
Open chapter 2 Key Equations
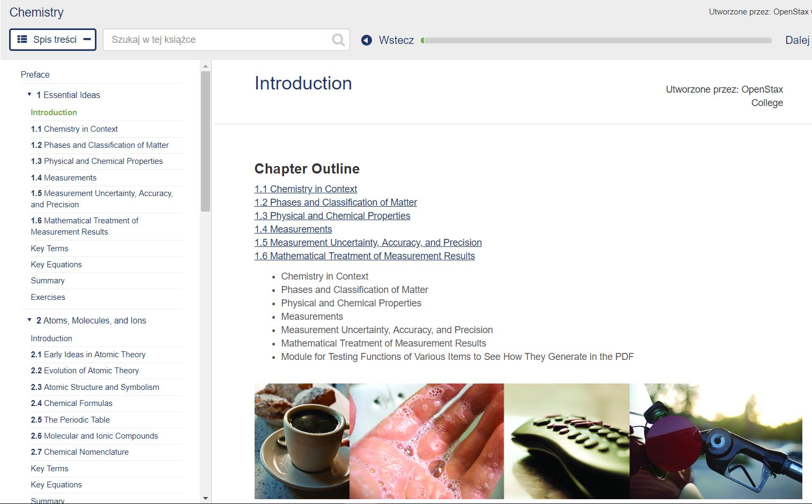(x=56, y=485)
